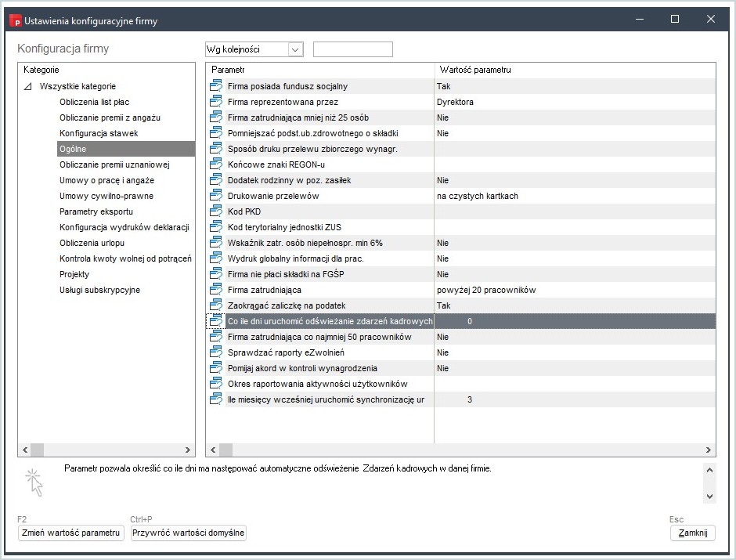Click the icon next to Końcowe znaki REGON-u
Screen dimensions: 736x560
[x=215, y=164]
